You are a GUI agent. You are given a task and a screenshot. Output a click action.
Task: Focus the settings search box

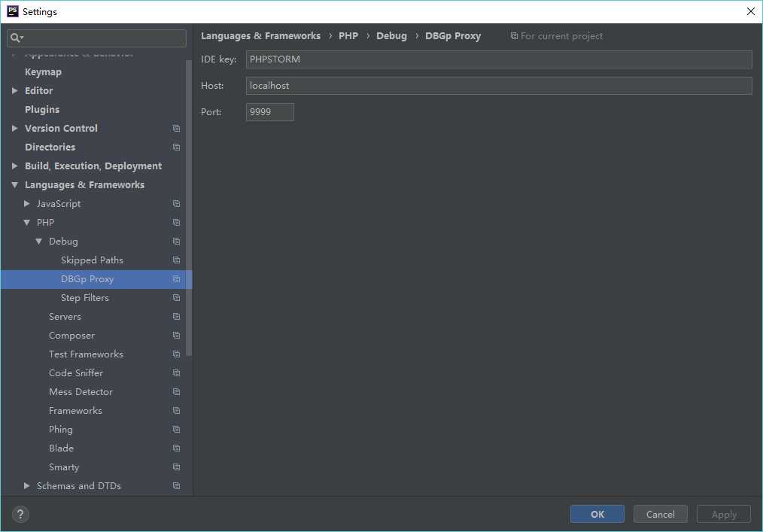tap(96, 38)
